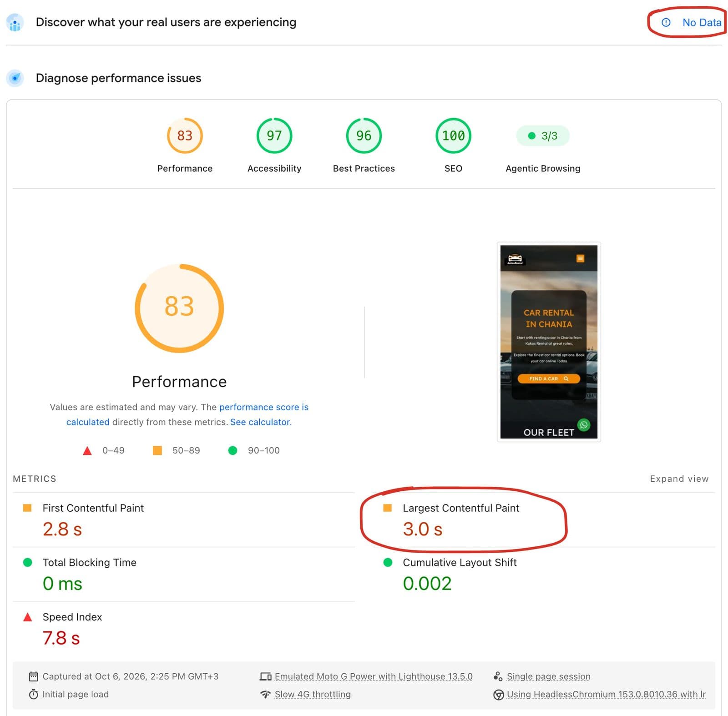Click the Chromium icon beside Using HeadlessChromium

click(499, 695)
